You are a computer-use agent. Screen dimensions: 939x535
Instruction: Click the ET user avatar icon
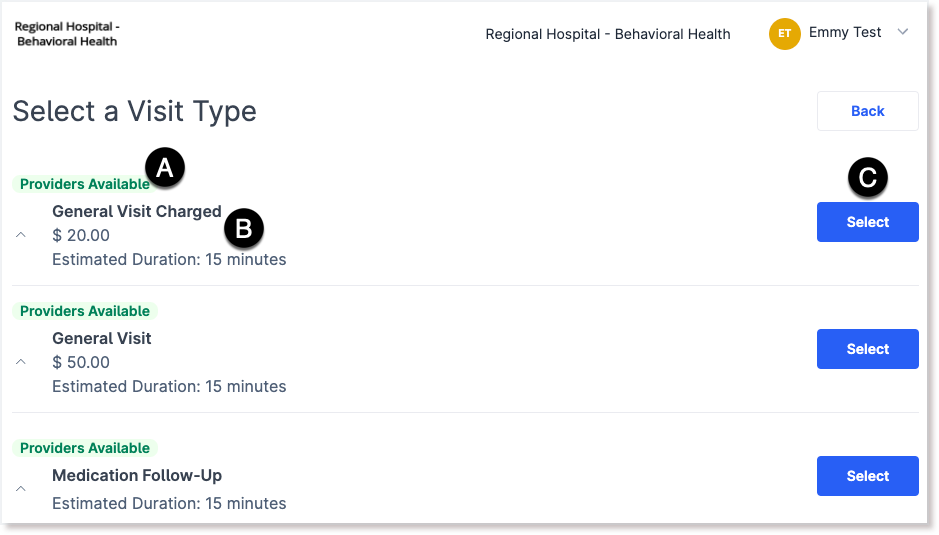(x=784, y=34)
